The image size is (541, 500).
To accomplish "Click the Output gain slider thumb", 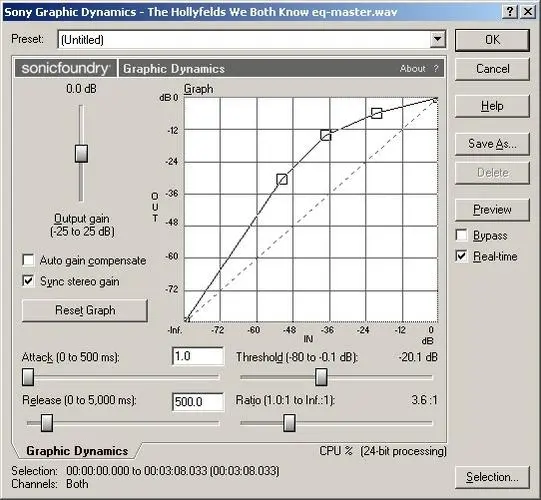I will point(81,154).
